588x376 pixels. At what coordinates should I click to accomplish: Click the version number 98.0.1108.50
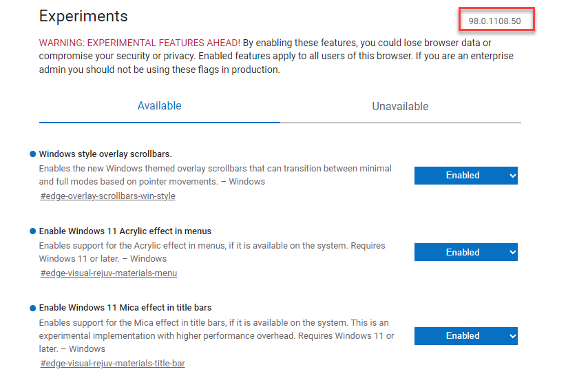(x=494, y=21)
